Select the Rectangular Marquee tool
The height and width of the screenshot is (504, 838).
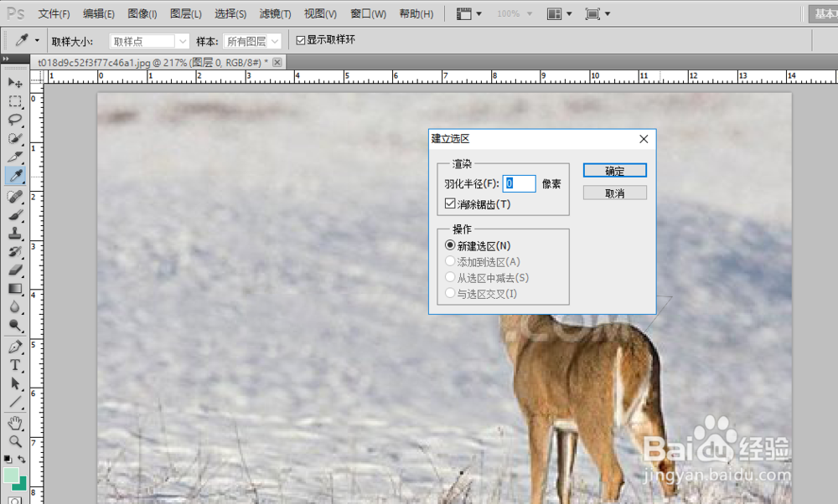coord(15,101)
